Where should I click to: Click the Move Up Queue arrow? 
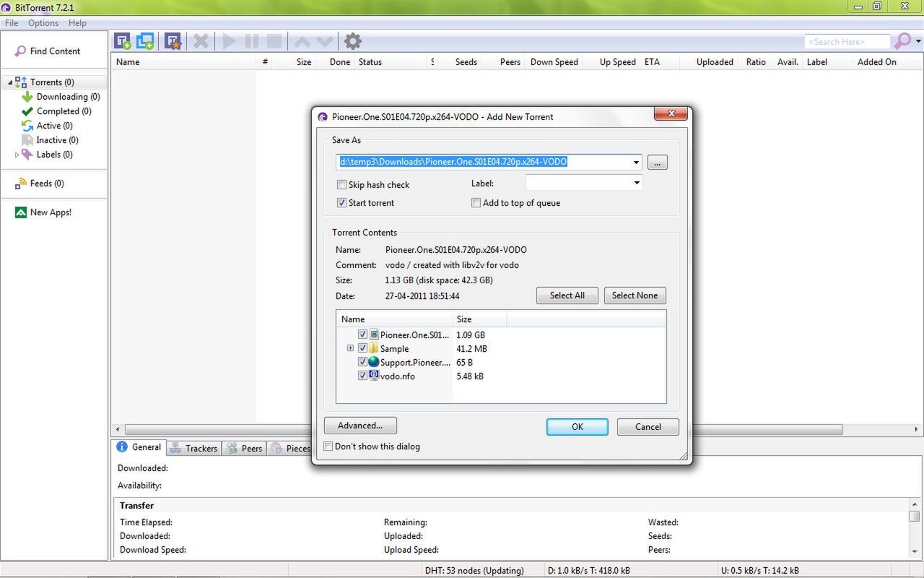click(303, 41)
